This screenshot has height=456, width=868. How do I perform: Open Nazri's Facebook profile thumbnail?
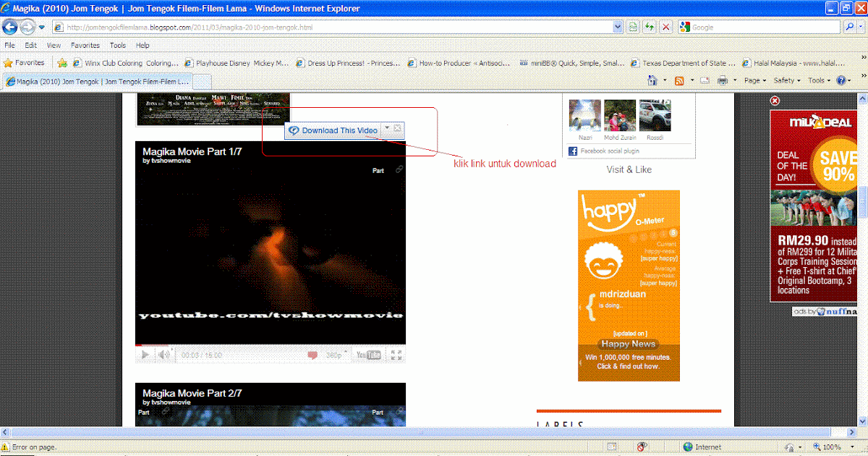coord(585,116)
